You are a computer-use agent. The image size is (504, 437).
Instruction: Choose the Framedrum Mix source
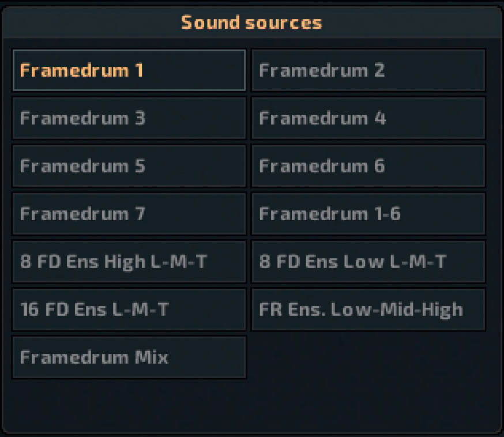pyautogui.click(x=129, y=357)
